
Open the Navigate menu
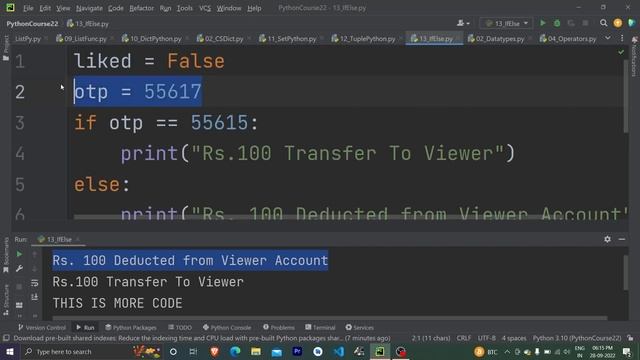[x=89, y=8]
